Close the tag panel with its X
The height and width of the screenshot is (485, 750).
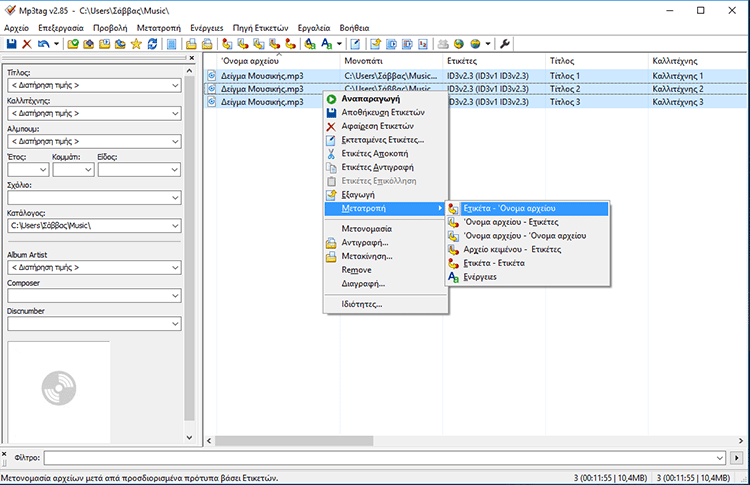pos(192,58)
